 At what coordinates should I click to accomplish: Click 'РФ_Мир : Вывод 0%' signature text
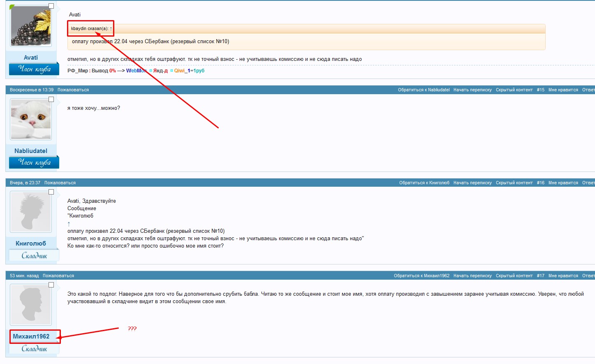coord(92,71)
